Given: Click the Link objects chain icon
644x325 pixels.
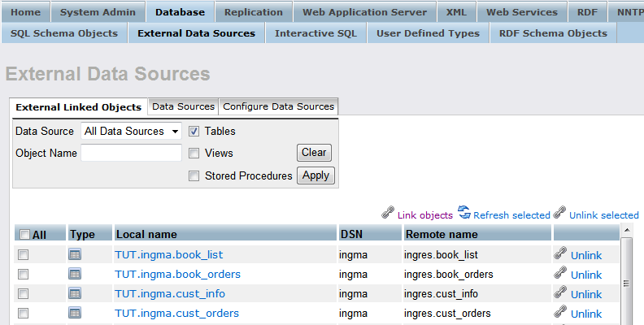Looking at the screenshot, I should pyautogui.click(x=388, y=214).
